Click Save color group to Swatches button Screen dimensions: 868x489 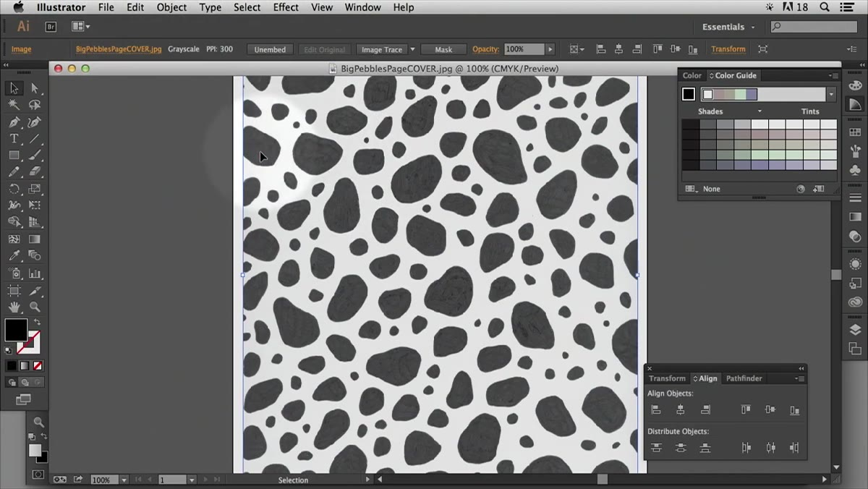(x=818, y=189)
